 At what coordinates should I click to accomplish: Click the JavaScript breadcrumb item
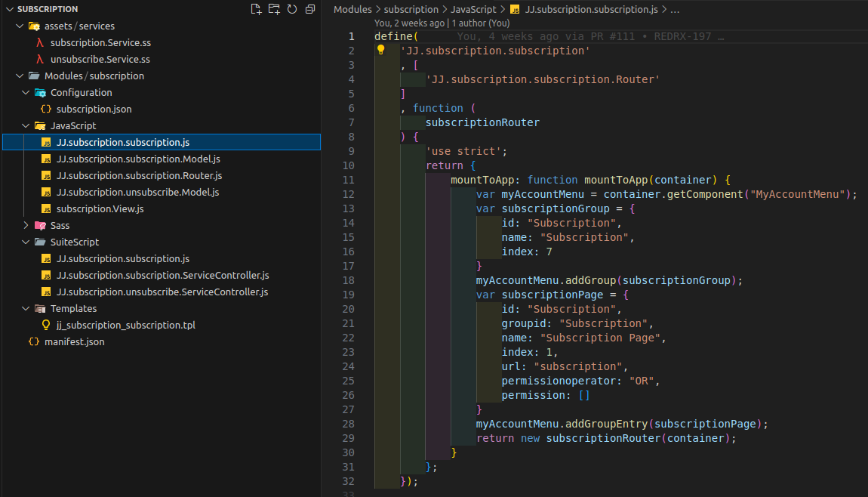473,10
